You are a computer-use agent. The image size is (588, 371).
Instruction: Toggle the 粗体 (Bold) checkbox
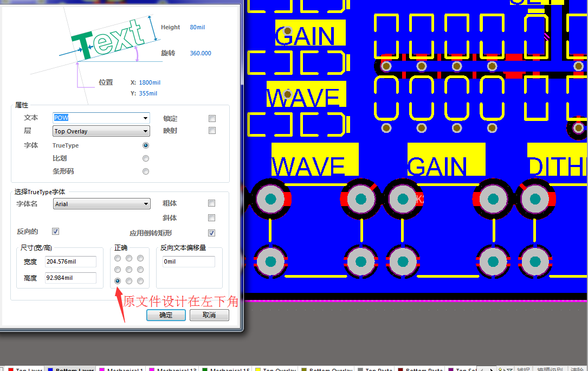pyautogui.click(x=212, y=203)
